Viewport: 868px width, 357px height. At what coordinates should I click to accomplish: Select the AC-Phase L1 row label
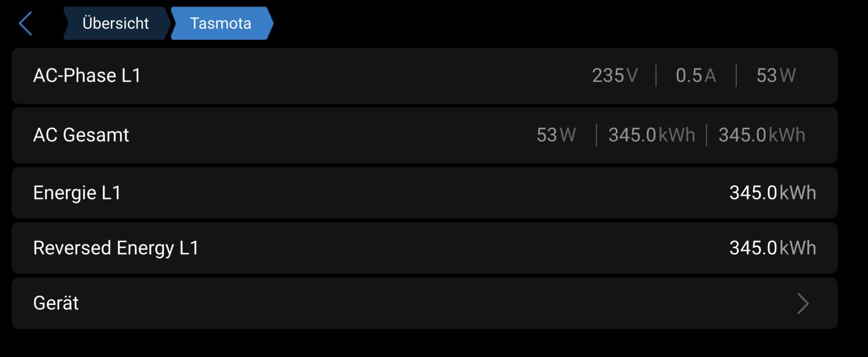[87, 76]
